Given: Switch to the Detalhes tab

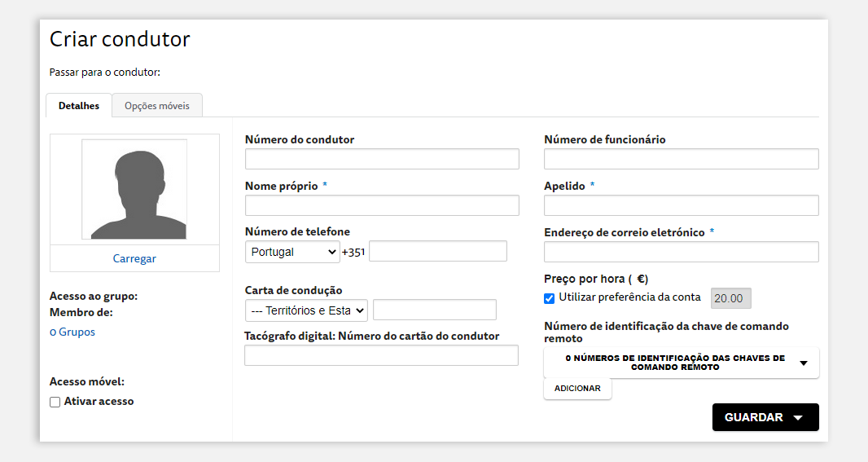Looking at the screenshot, I should [79, 105].
